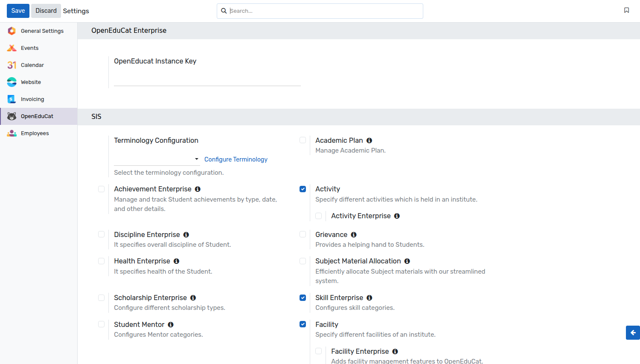The image size is (640, 364).
Task: Show info for Activity Enterprise
Action: point(397,216)
